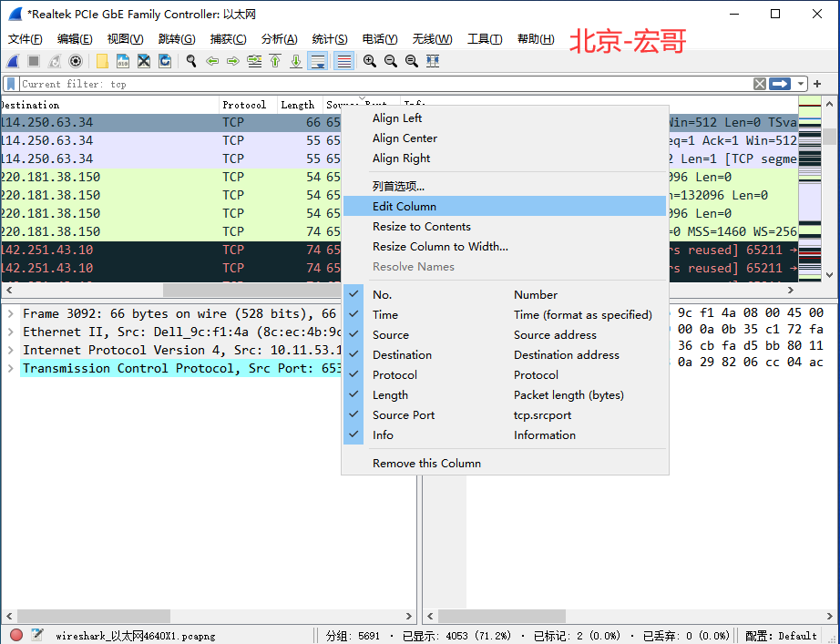Apply the display filter arrow button
This screenshot has width=840, height=644.
(780, 84)
